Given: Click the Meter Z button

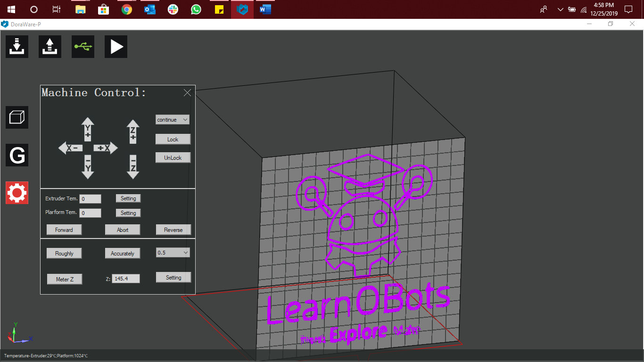Looking at the screenshot, I should point(65,279).
